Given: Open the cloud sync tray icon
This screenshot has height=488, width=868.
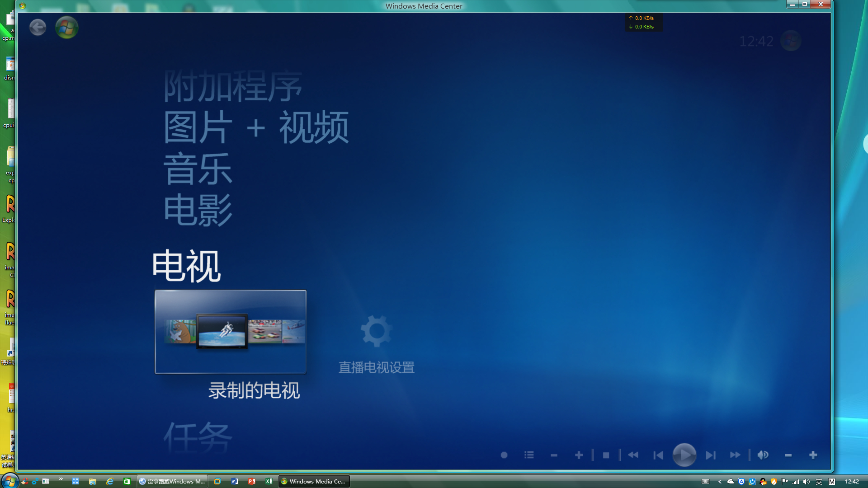Looking at the screenshot, I should pyautogui.click(x=731, y=482).
